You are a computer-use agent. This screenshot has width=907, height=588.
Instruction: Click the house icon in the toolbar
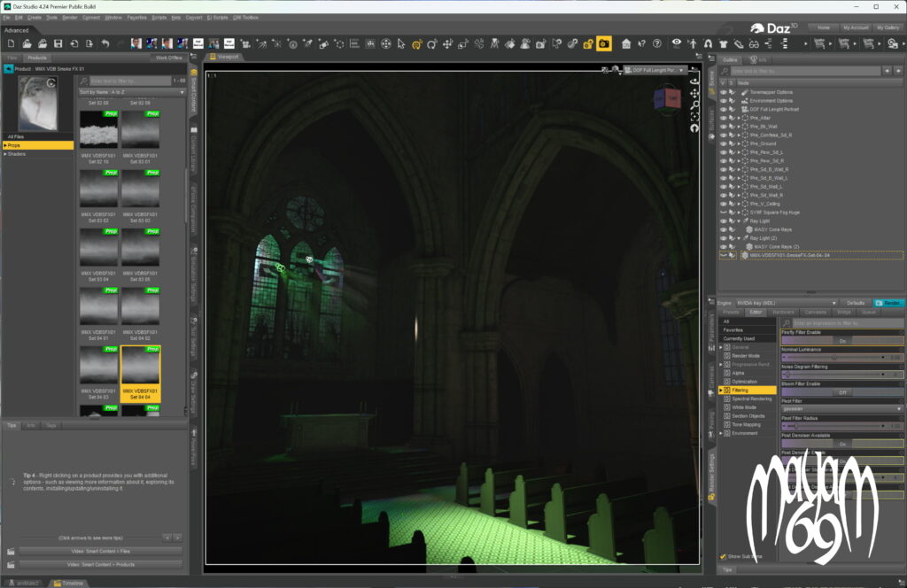626,44
